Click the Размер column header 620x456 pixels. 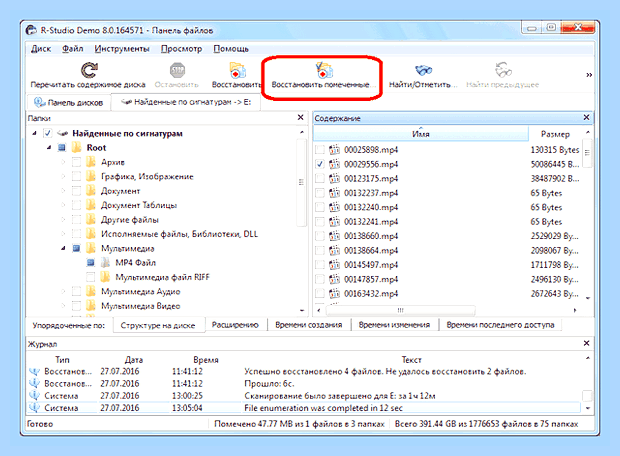tap(555, 134)
